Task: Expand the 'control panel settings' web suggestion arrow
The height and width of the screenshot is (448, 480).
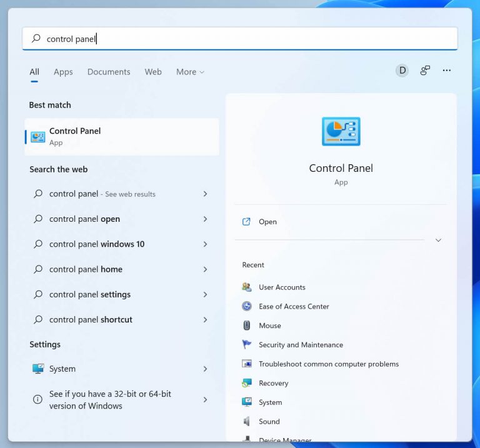Action: [x=205, y=294]
